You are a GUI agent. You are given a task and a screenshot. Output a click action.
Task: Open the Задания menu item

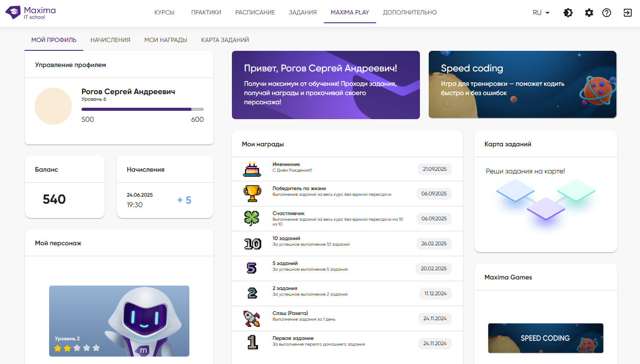(x=303, y=12)
